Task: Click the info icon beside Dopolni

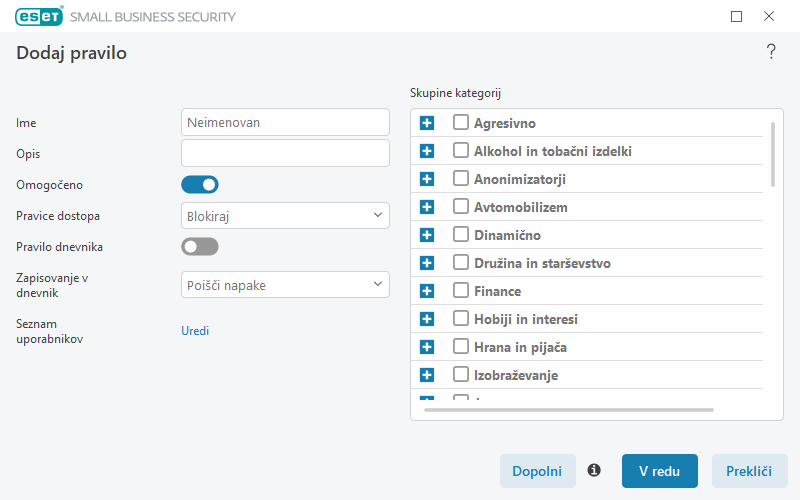Action: [x=594, y=470]
